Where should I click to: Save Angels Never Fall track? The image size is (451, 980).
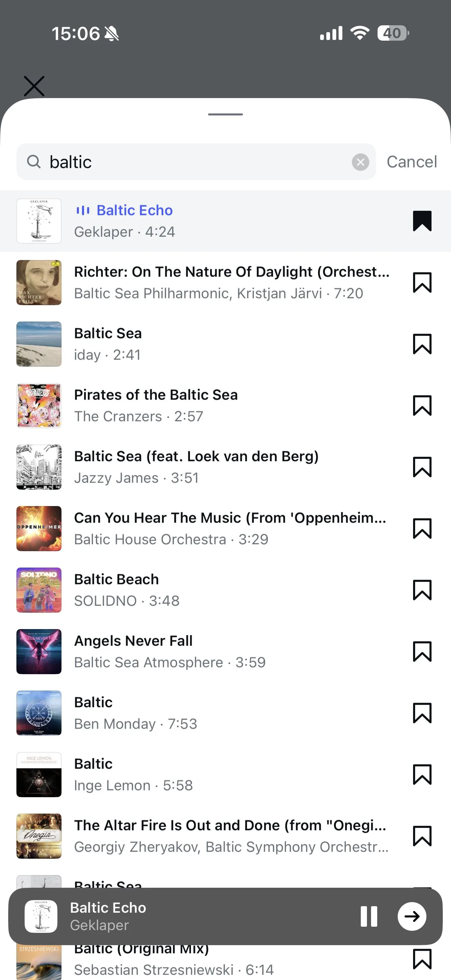(x=422, y=652)
